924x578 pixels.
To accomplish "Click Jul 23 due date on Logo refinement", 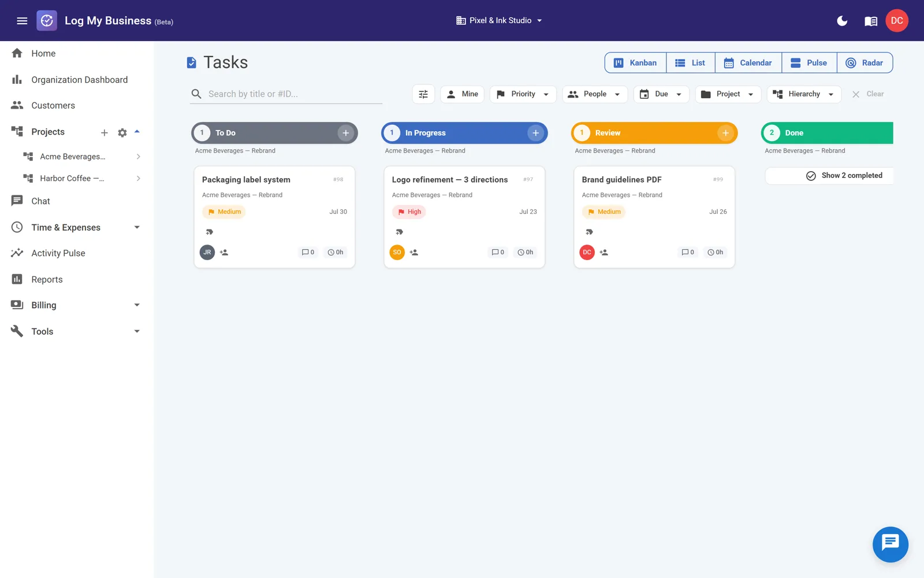I will point(528,212).
